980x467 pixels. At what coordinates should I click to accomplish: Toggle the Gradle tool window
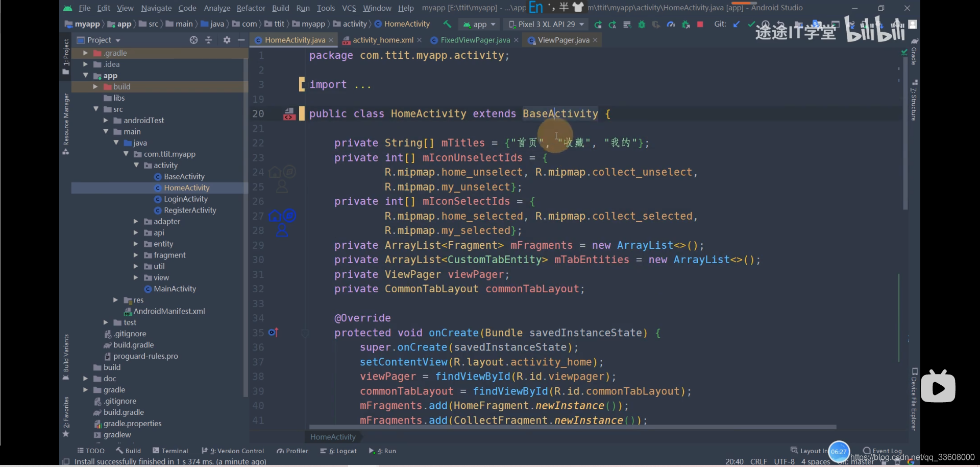(x=914, y=51)
